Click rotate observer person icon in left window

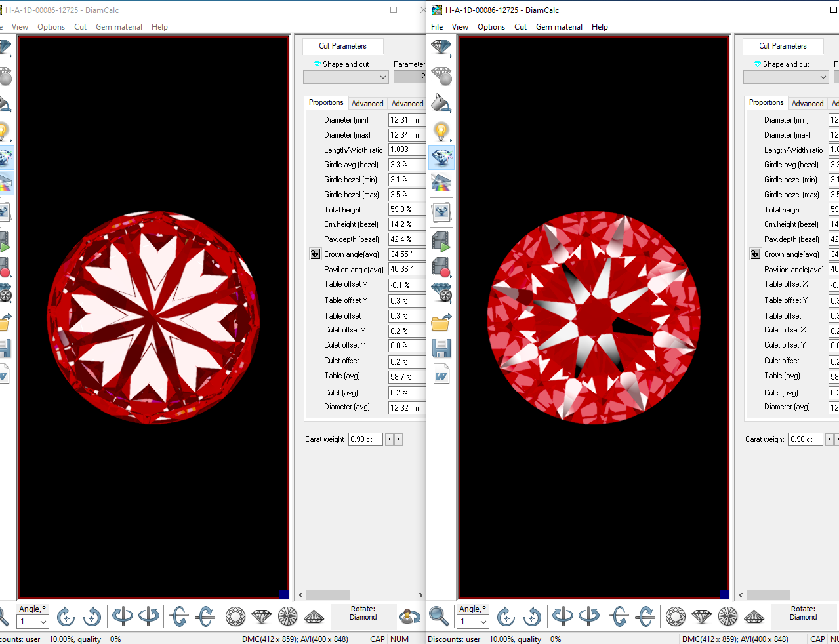pyautogui.click(x=410, y=616)
